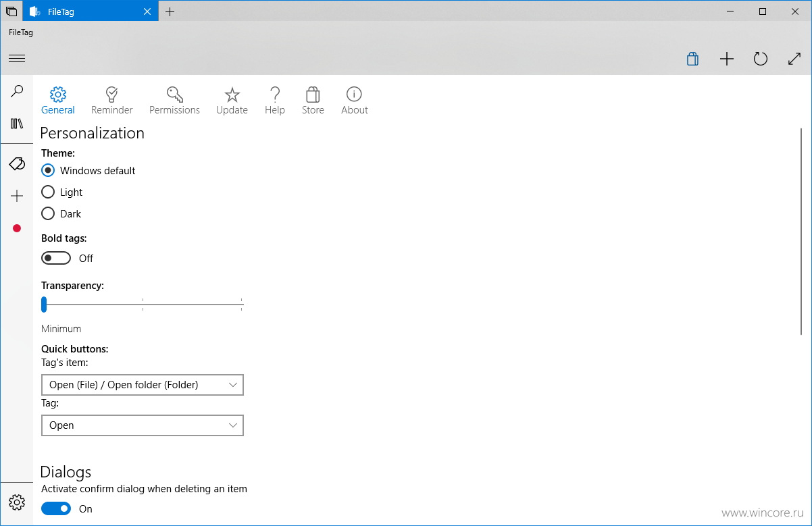Click the blue store bag toolbar icon

(692, 59)
